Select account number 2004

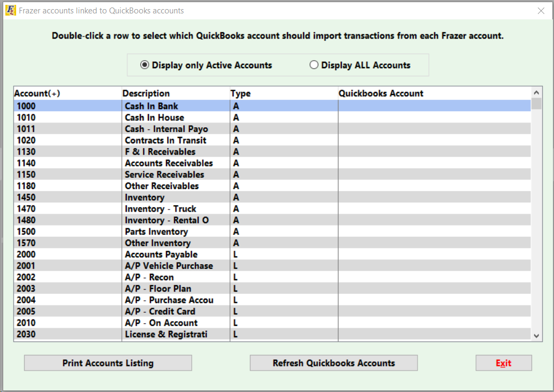click(26, 300)
